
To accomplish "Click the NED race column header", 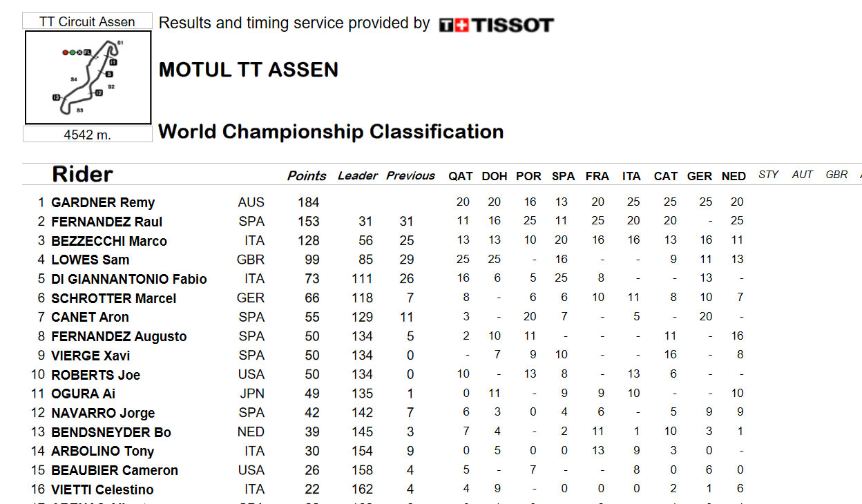I will pyautogui.click(x=734, y=176).
